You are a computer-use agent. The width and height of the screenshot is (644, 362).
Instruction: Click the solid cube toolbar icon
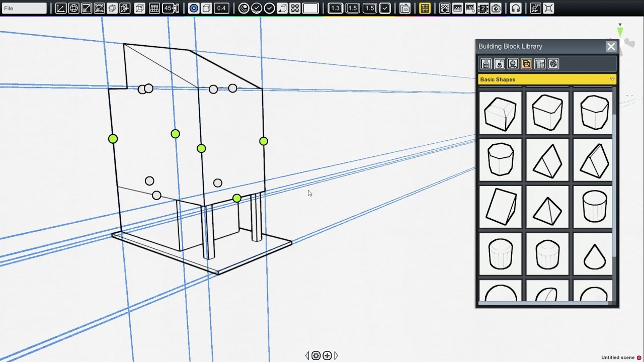point(207,8)
